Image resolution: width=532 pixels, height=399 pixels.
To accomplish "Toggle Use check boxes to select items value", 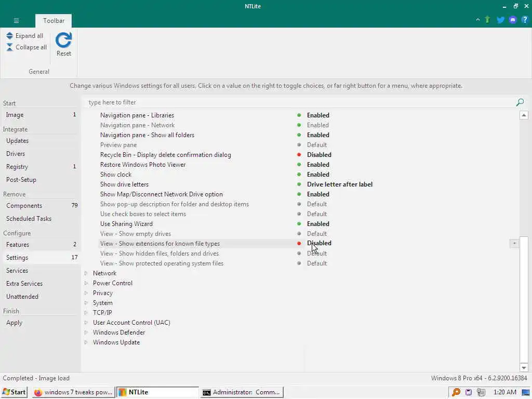I will (x=316, y=214).
